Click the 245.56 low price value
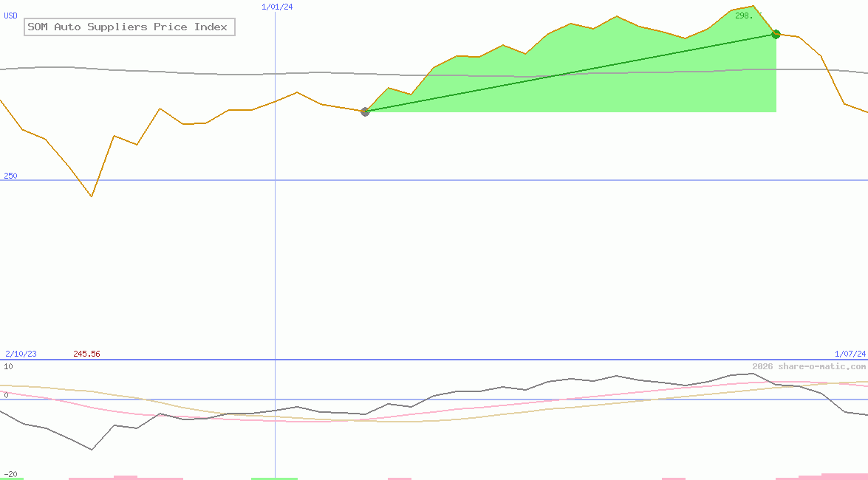 [86, 354]
